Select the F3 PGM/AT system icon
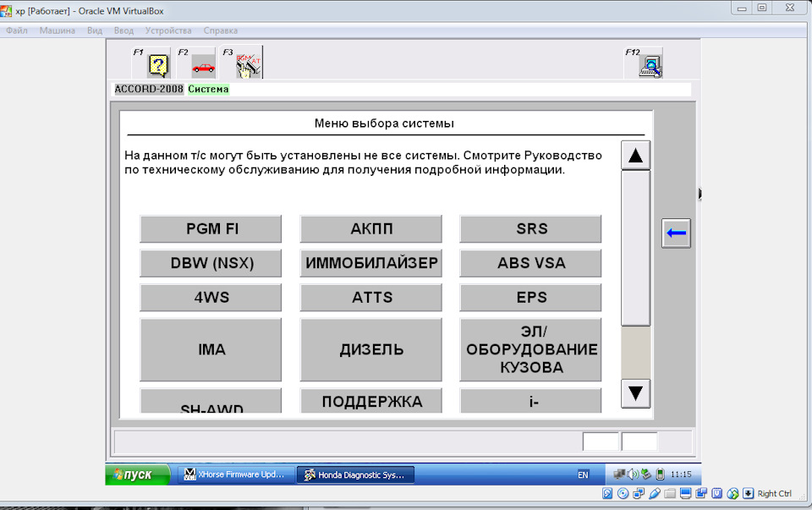Screen dimensions: 812x510 pyautogui.click(x=249, y=65)
